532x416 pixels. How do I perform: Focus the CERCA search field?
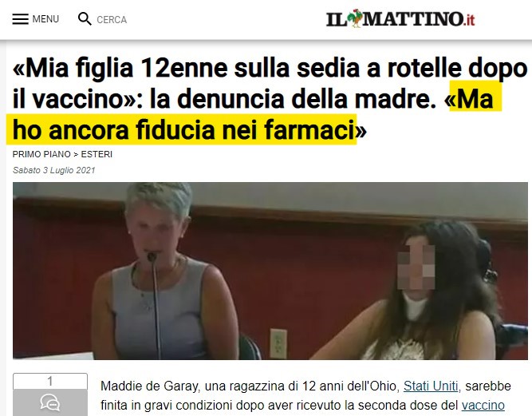click(112, 20)
